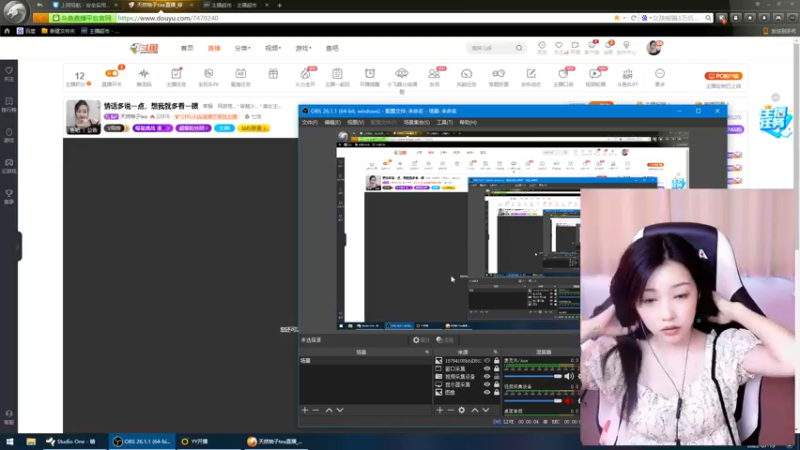This screenshot has height=450, width=800.
Task: Select the 场景 scene entry in OBS
Action: pos(365,360)
